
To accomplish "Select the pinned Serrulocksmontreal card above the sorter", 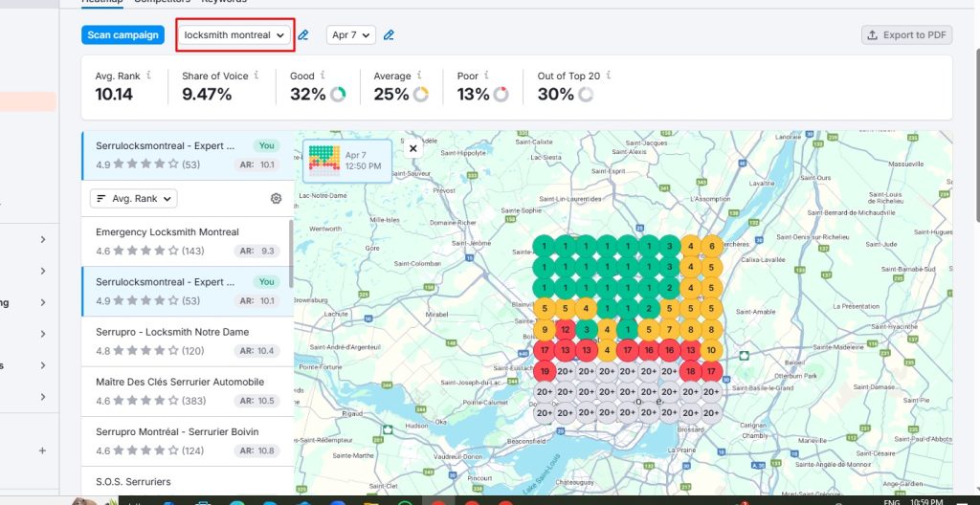I will click(x=188, y=155).
